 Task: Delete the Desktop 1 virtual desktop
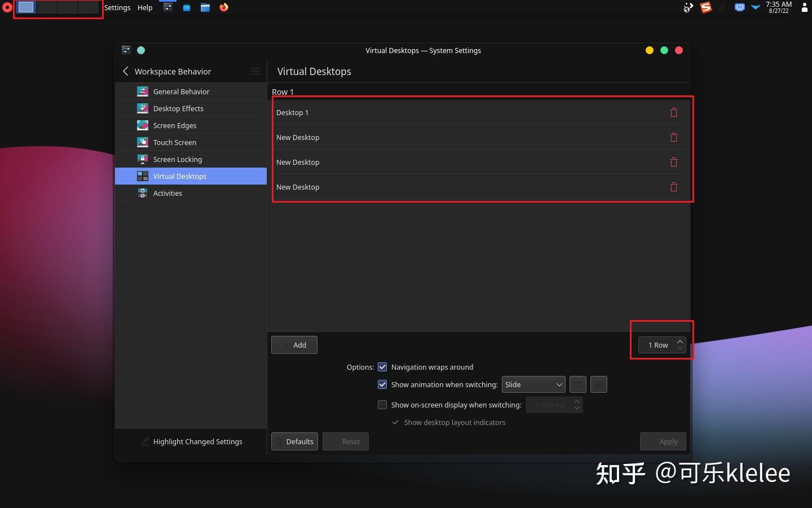click(x=673, y=112)
